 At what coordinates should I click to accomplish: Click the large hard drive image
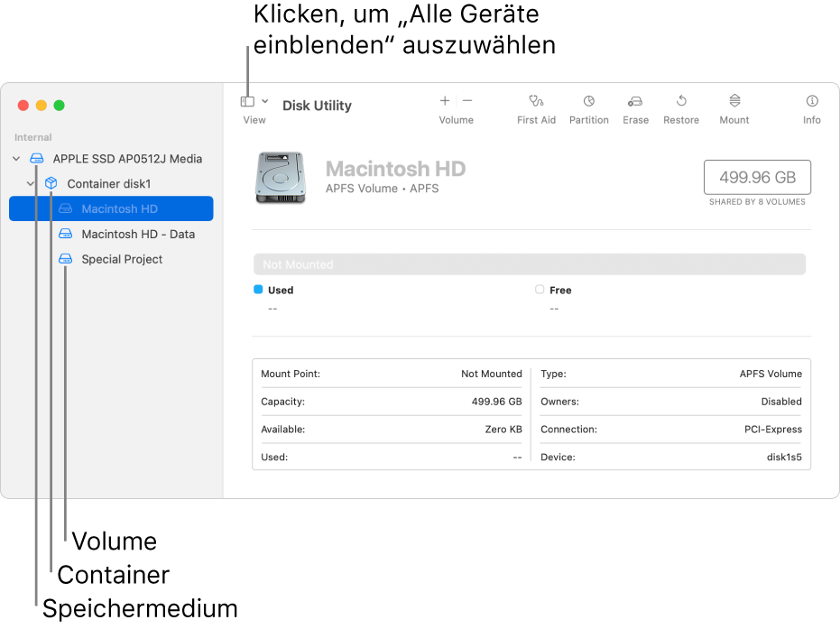[281, 178]
